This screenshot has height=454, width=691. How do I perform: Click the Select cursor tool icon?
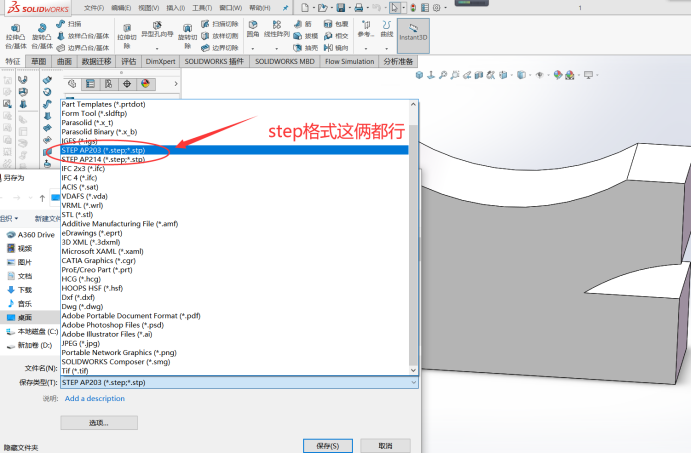point(394,7)
